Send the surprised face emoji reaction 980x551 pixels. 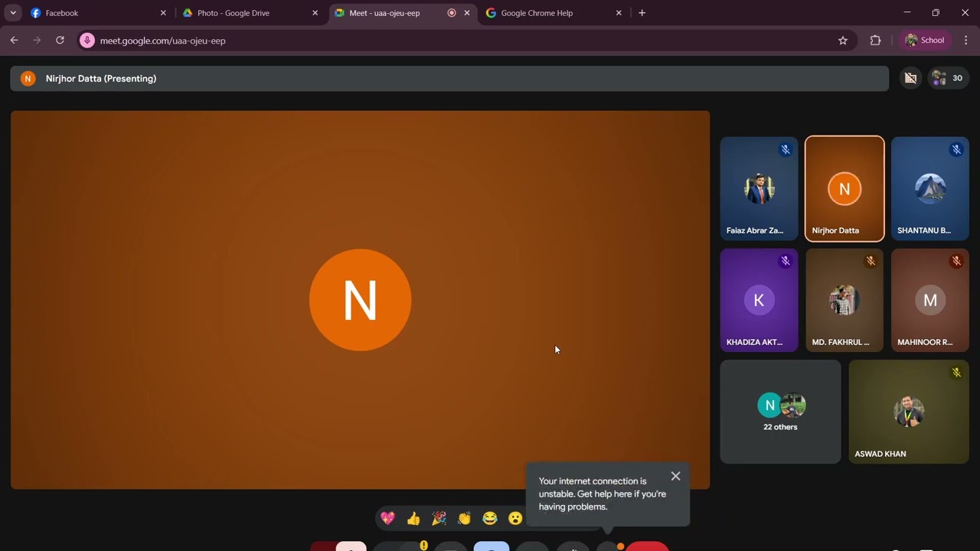coord(515,519)
